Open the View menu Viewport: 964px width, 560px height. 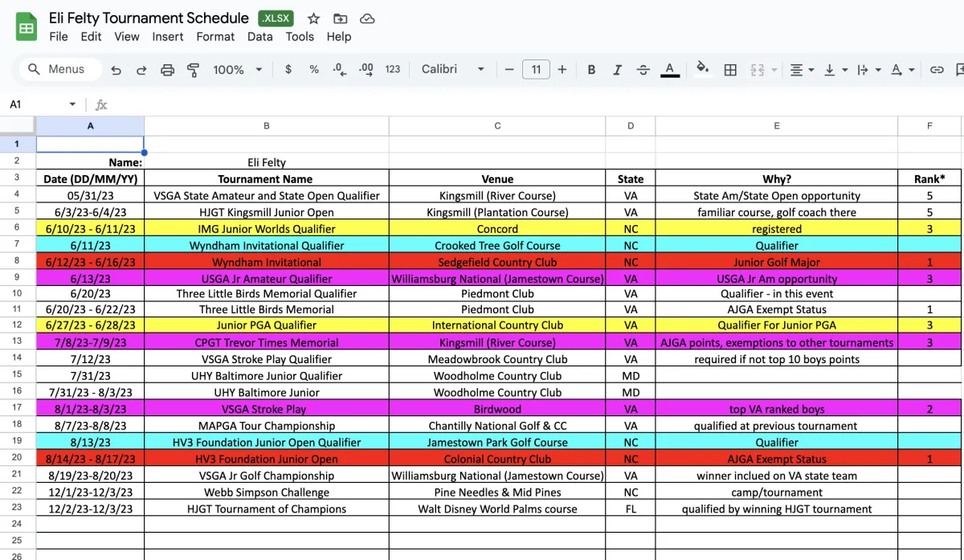[x=127, y=36]
